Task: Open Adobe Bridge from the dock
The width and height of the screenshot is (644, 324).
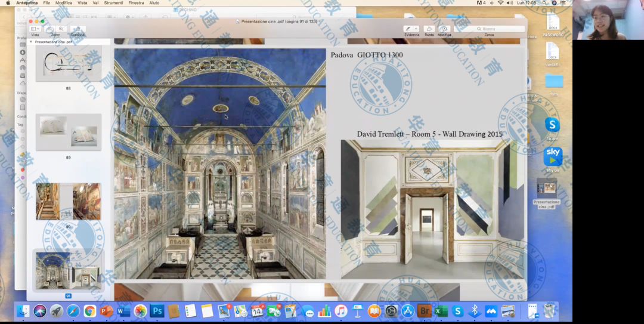Action: pos(425,311)
